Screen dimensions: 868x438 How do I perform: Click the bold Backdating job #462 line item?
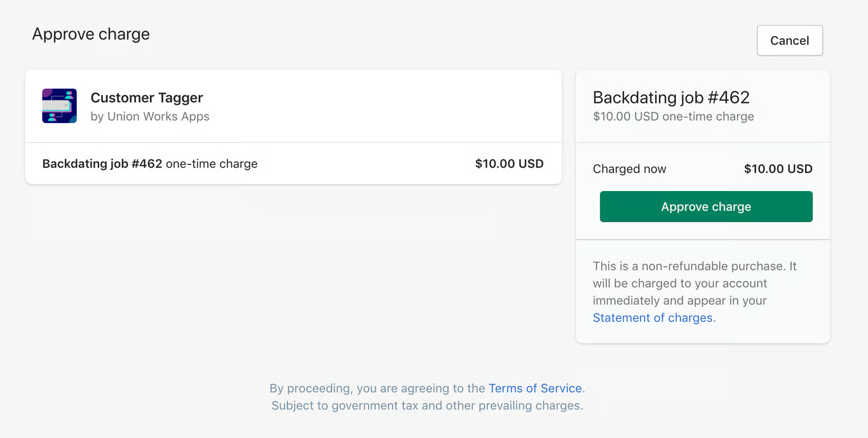(x=102, y=164)
